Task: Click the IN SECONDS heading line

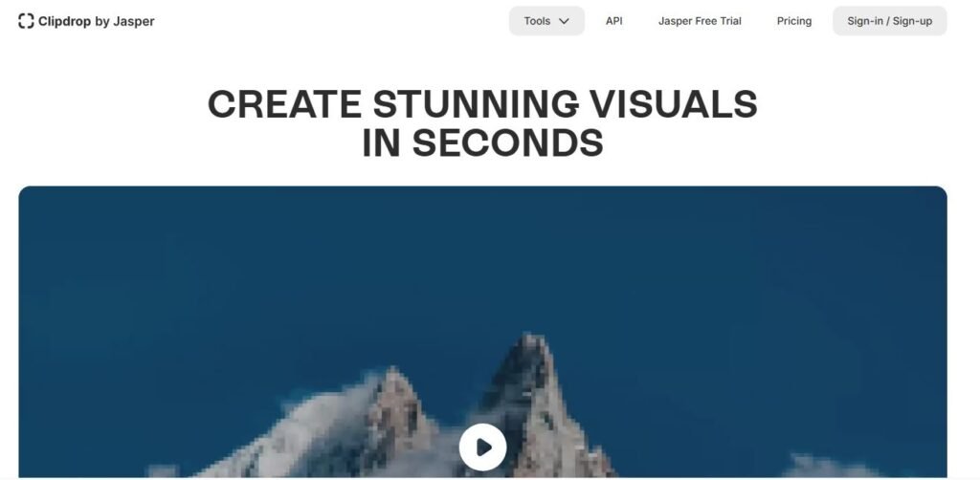Action: [482, 142]
